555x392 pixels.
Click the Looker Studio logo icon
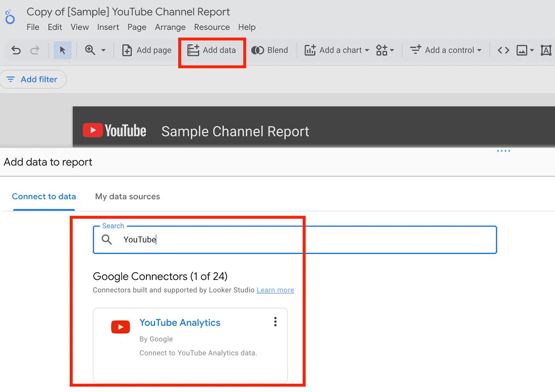[x=10, y=17]
